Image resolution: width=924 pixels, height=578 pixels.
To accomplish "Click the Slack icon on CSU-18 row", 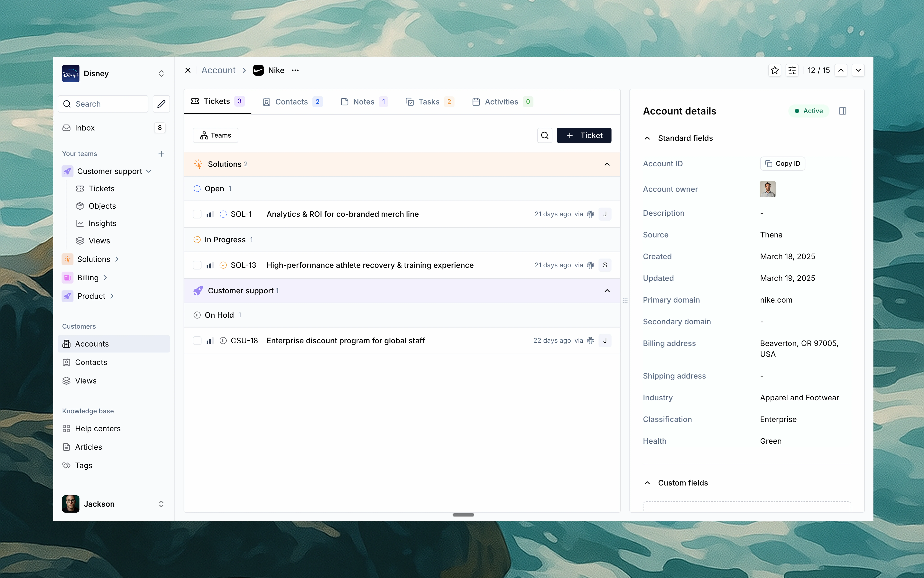I will 590,341.
